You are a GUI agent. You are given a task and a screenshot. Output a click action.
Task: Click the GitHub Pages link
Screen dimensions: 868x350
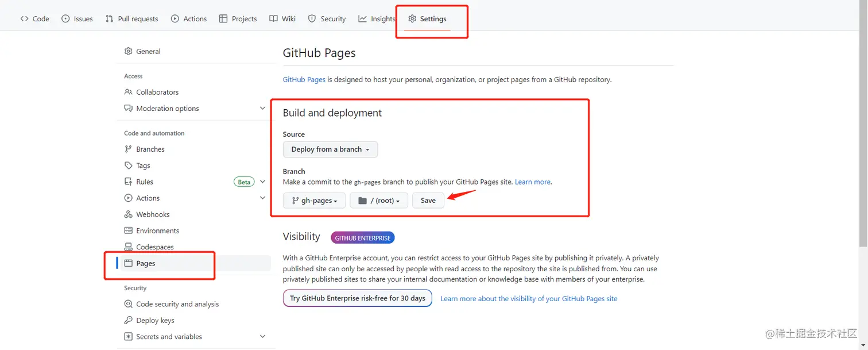tap(304, 79)
